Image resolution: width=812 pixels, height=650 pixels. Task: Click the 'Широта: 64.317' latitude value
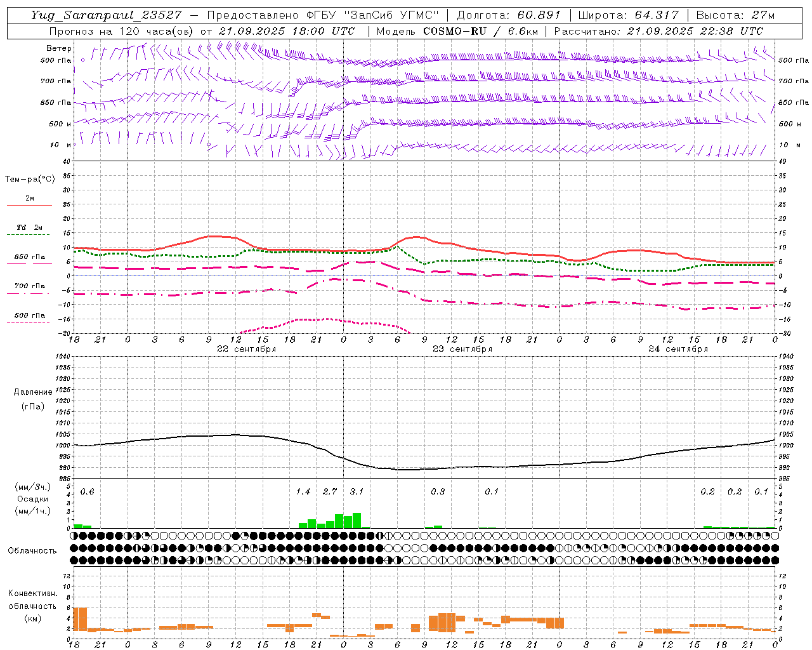click(628, 15)
